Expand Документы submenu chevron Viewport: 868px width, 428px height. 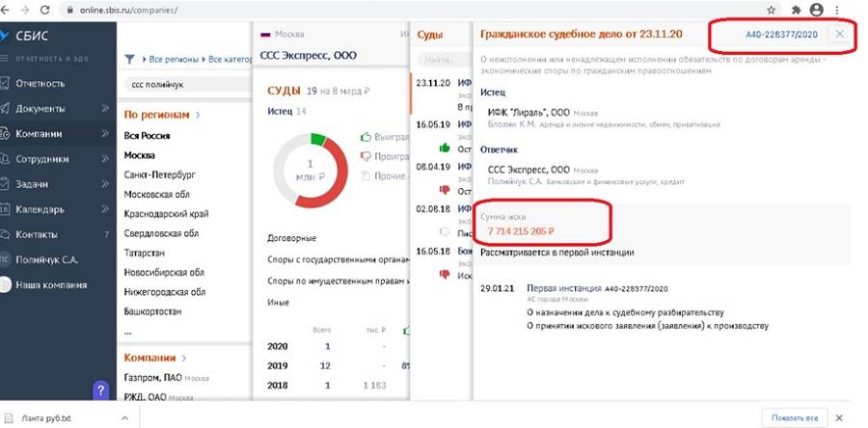pyautogui.click(x=105, y=109)
